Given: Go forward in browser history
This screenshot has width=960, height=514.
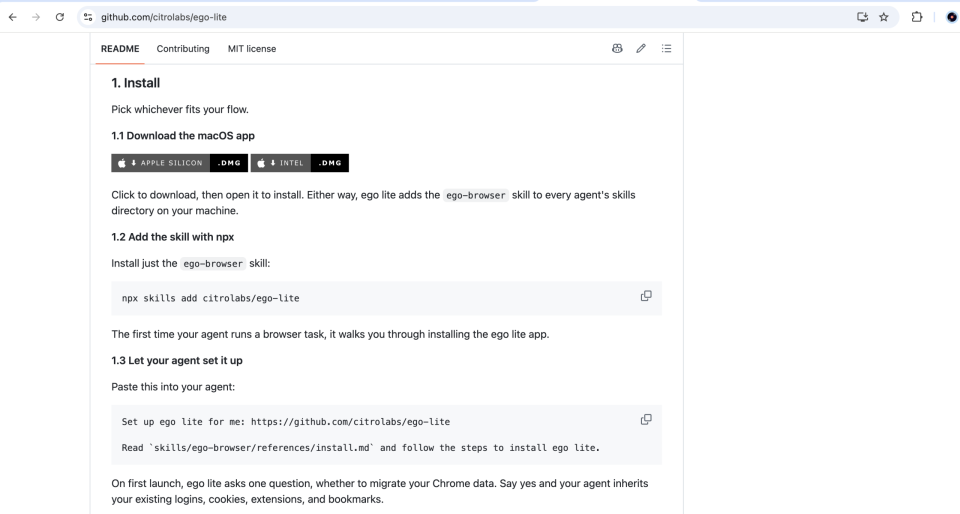Looking at the screenshot, I should (36, 17).
